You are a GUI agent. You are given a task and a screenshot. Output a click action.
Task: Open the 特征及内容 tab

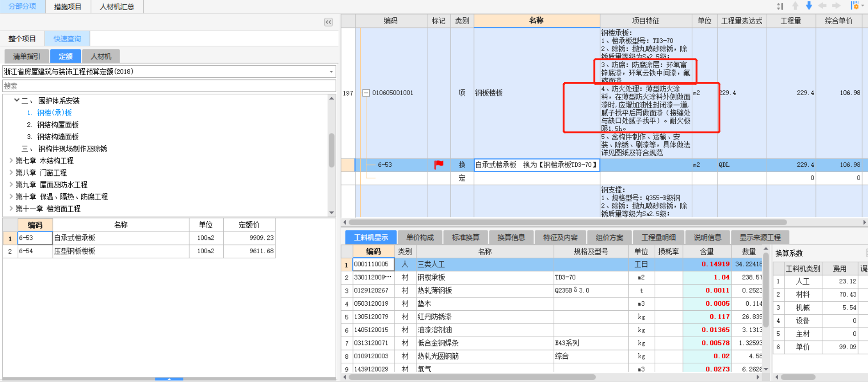[560, 238]
